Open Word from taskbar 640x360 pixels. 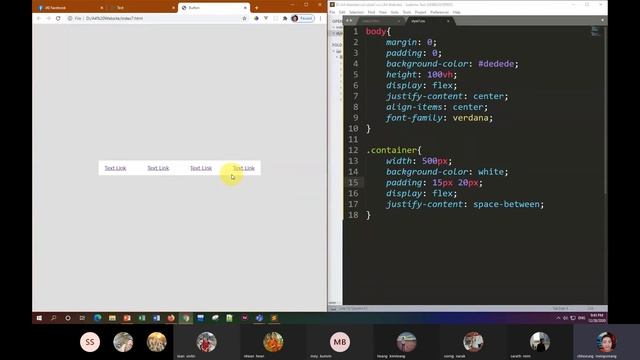(x=156, y=318)
